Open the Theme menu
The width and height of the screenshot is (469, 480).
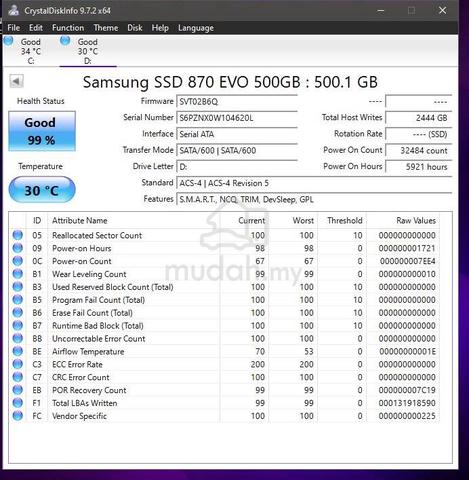[106, 28]
